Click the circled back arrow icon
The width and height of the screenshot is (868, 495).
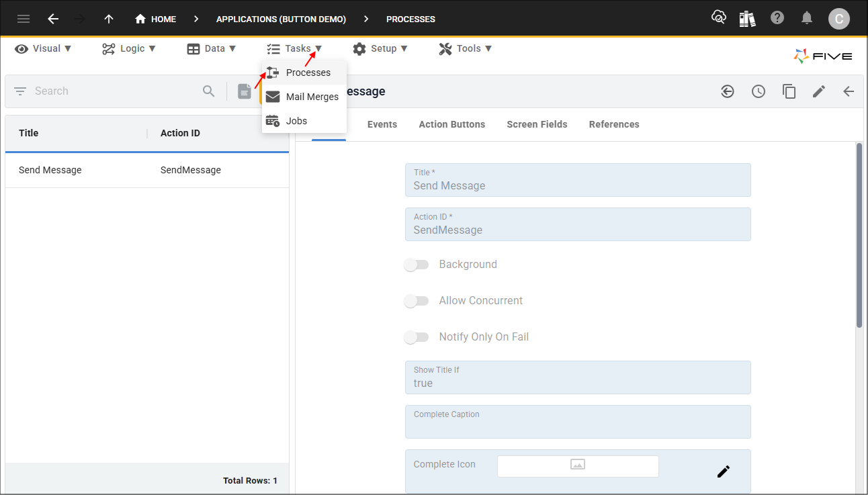pos(728,91)
